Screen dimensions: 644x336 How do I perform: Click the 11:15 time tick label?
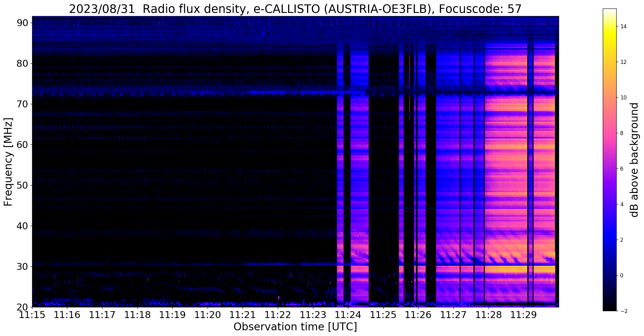32,315
